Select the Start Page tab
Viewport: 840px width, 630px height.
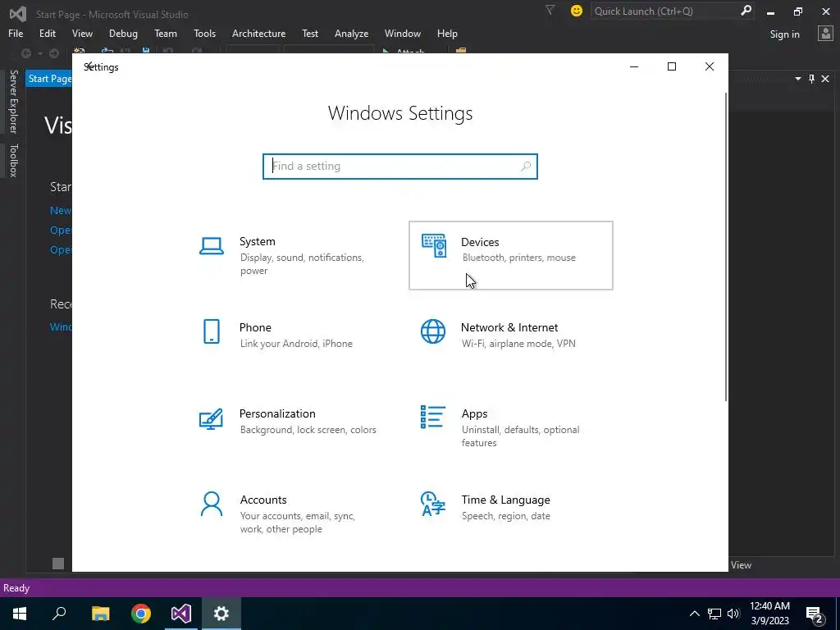tap(49, 79)
